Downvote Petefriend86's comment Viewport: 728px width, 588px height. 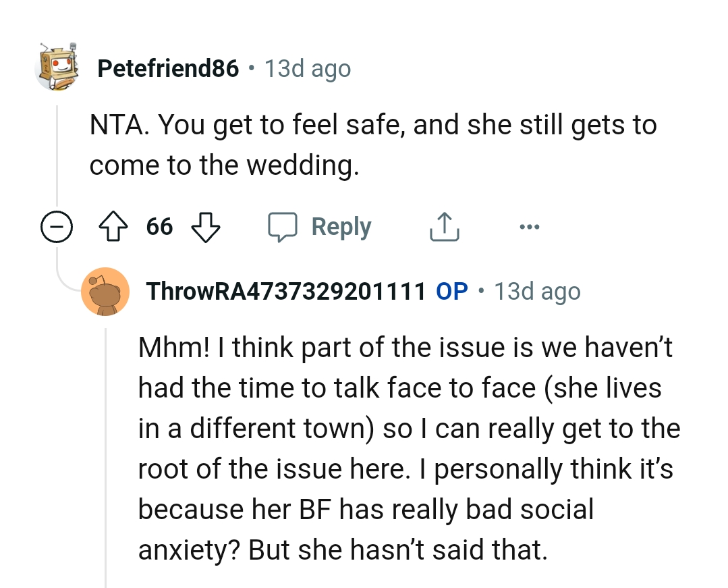point(206,227)
